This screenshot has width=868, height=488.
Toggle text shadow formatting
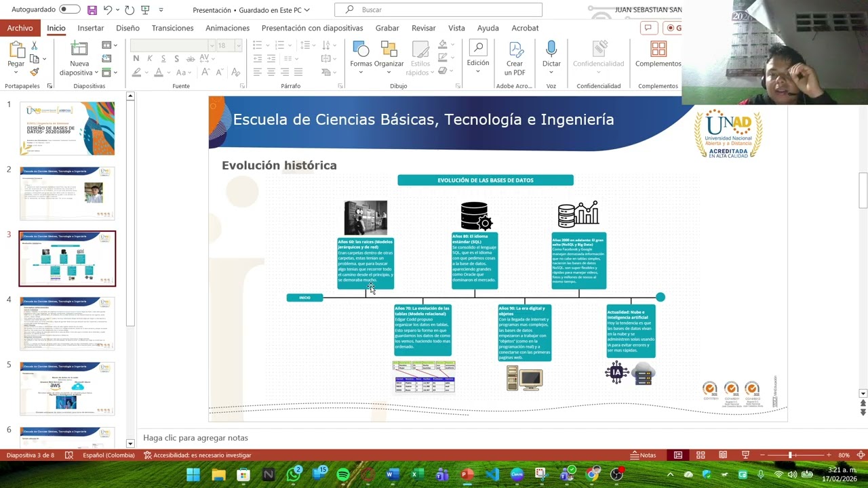click(176, 59)
